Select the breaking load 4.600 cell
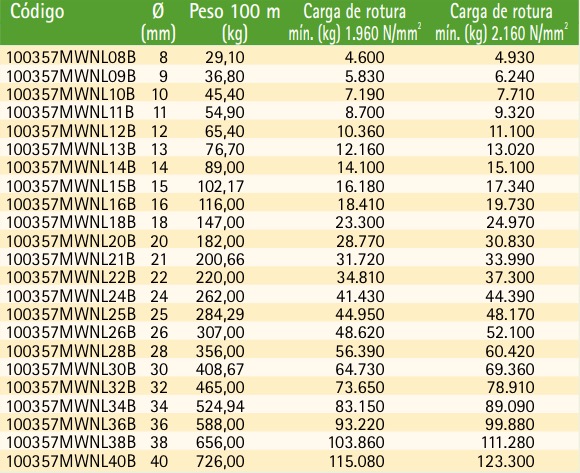 (364, 57)
